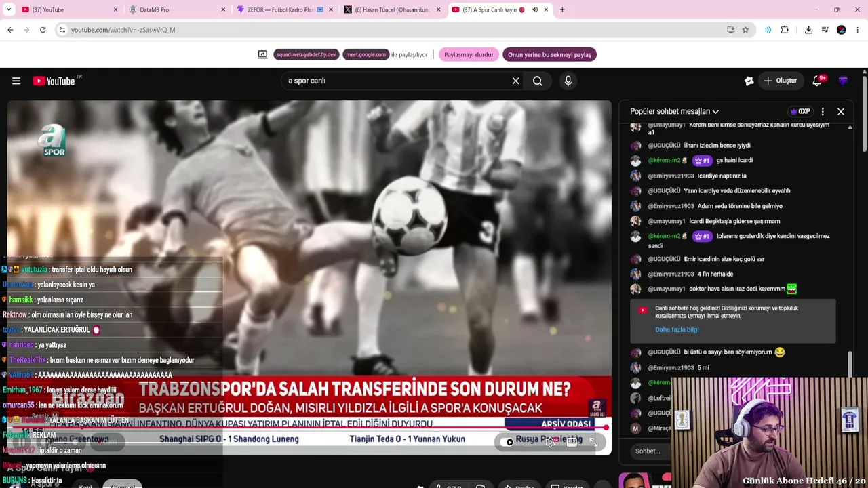This screenshot has width=868, height=488.
Task: Click the blue audio wave toolbar icon
Action: (x=768, y=30)
